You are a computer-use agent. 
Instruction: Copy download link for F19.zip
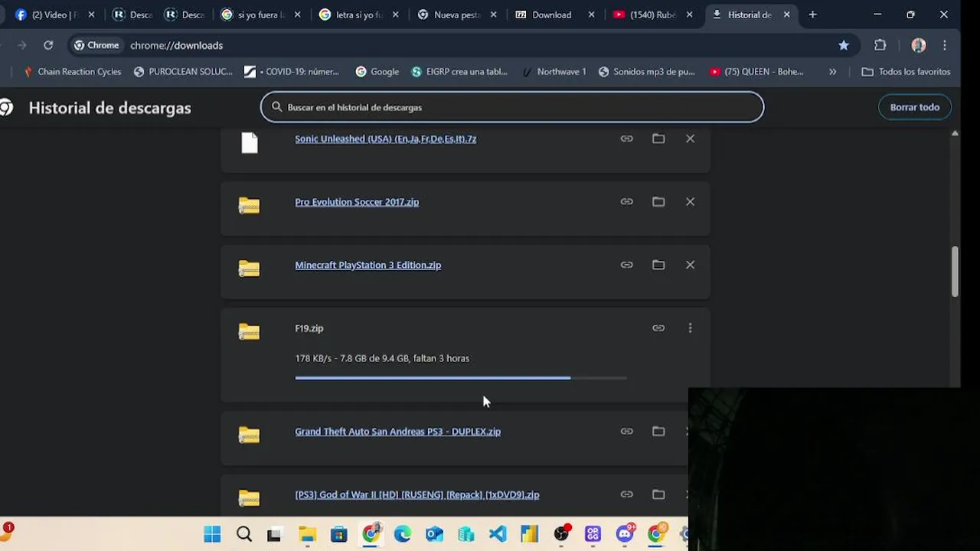click(658, 328)
